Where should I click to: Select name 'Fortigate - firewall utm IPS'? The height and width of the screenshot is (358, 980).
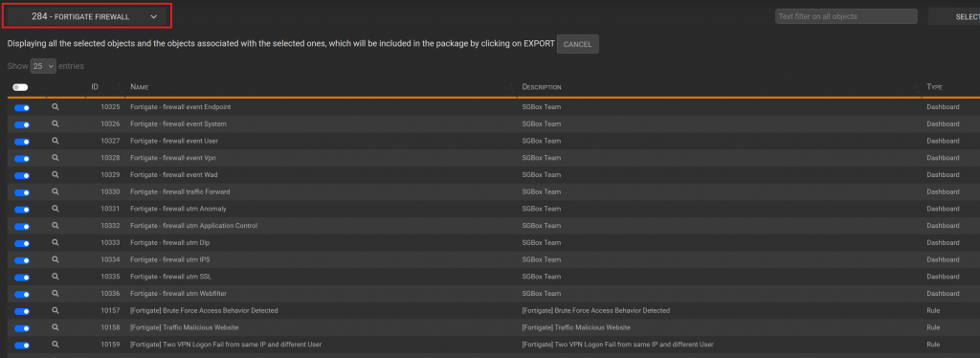tap(169, 259)
